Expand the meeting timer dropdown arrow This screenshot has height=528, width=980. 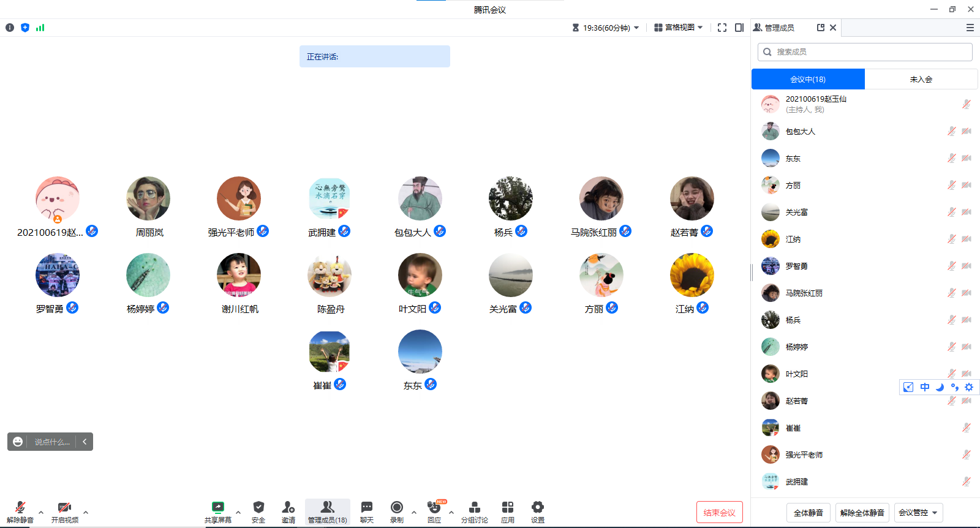click(636, 28)
